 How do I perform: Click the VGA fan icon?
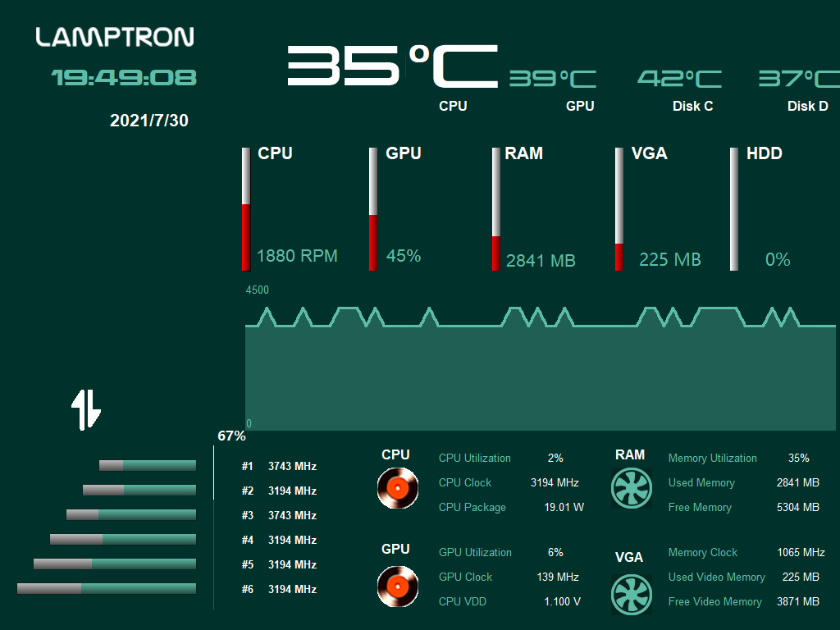(632, 595)
